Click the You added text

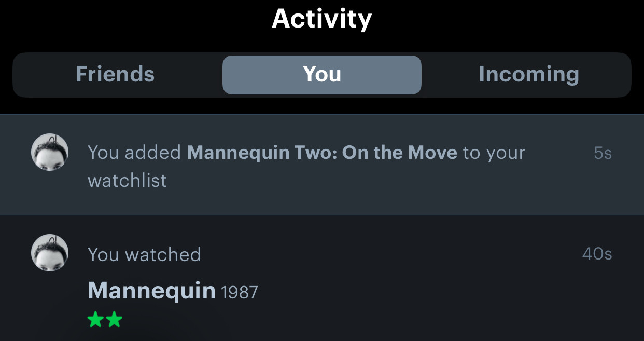134,153
